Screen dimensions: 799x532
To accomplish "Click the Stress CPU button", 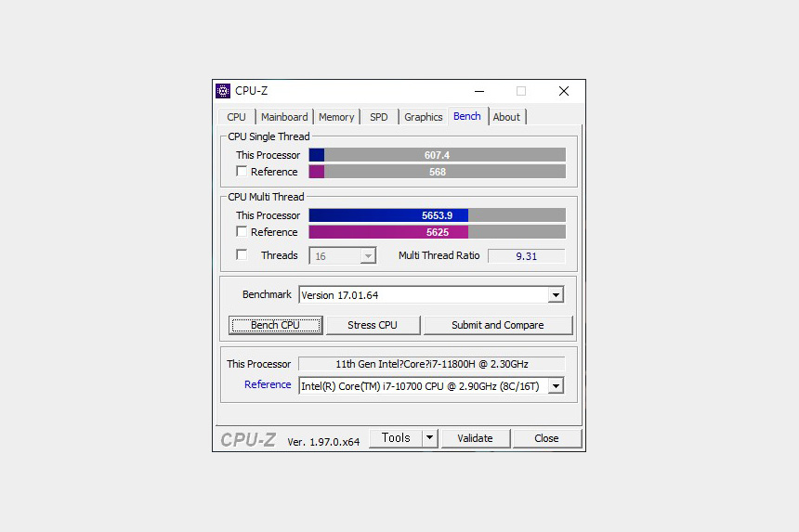I will tap(373, 325).
